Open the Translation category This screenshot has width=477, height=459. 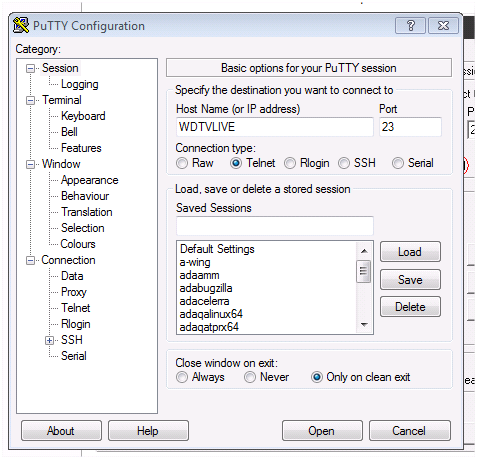click(x=87, y=212)
